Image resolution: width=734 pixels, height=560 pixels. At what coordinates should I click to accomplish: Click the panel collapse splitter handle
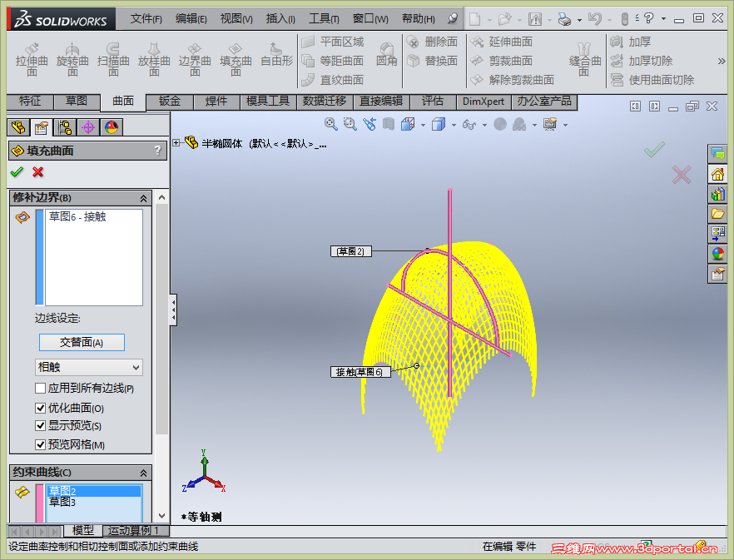[x=173, y=310]
